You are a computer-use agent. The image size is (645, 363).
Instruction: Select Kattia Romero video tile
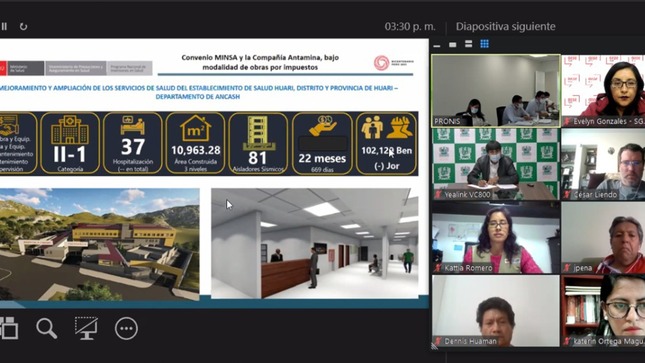496,237
